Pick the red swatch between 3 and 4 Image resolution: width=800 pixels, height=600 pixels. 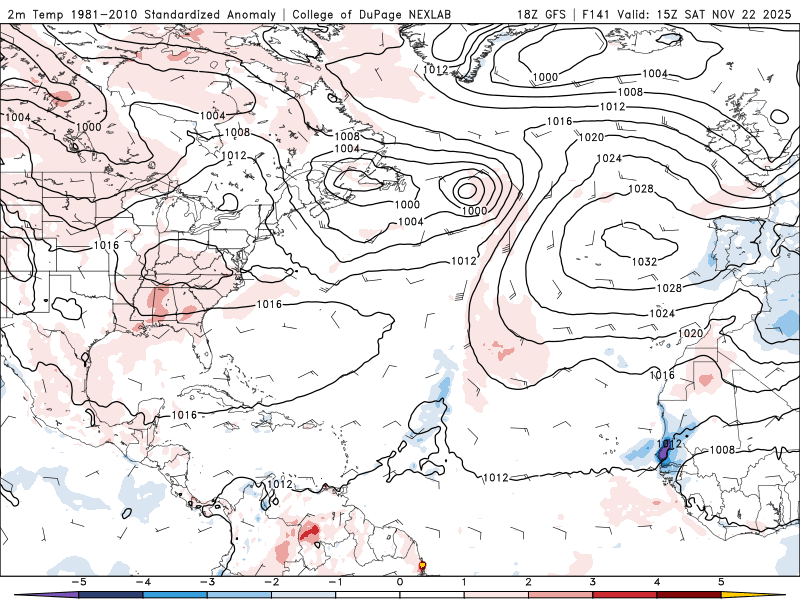click(x=625, y=595)
